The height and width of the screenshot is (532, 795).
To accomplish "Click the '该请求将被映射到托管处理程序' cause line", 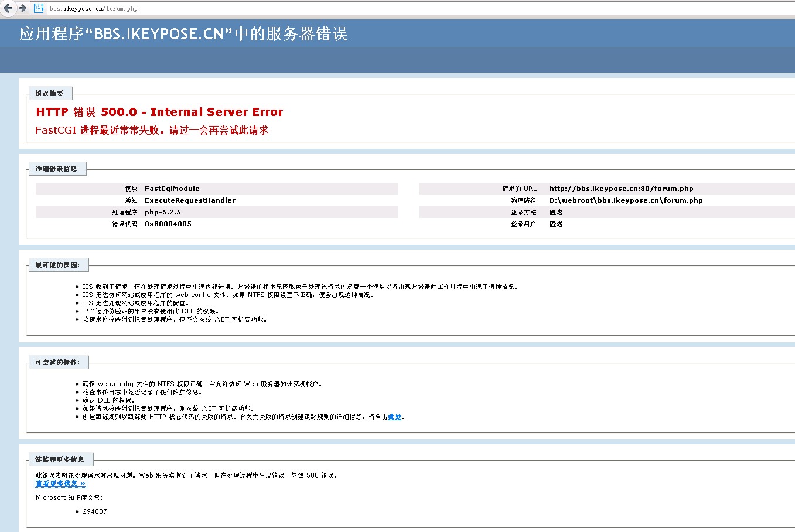I will tap(175, 319).
